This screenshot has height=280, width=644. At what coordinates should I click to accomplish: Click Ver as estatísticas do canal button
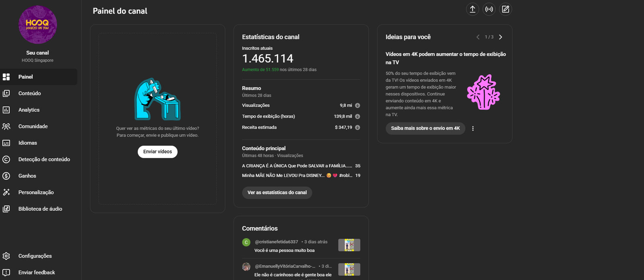pyautogui.click(x=277, y=193)
